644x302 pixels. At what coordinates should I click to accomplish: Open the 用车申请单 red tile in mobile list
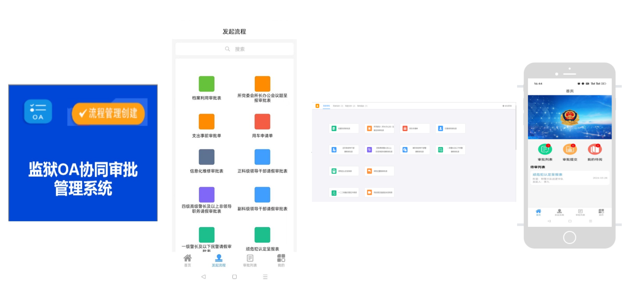coord(262,121)
